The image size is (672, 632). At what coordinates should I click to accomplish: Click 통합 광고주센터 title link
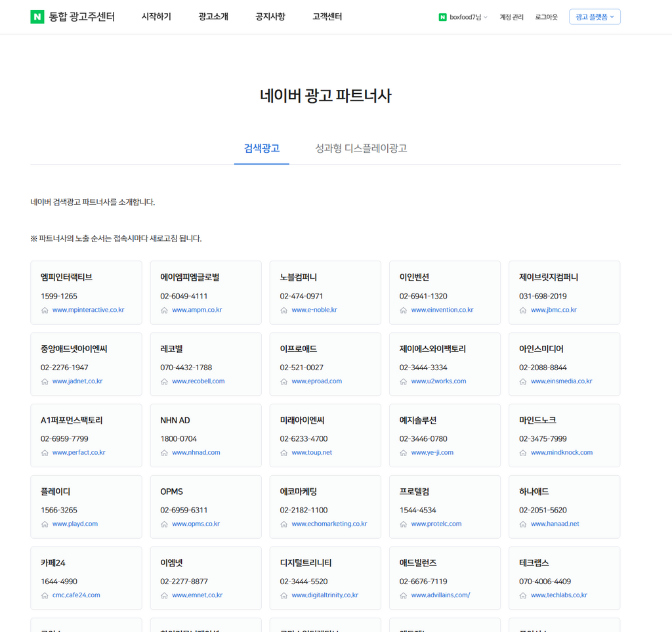click(x=82, y=16)
